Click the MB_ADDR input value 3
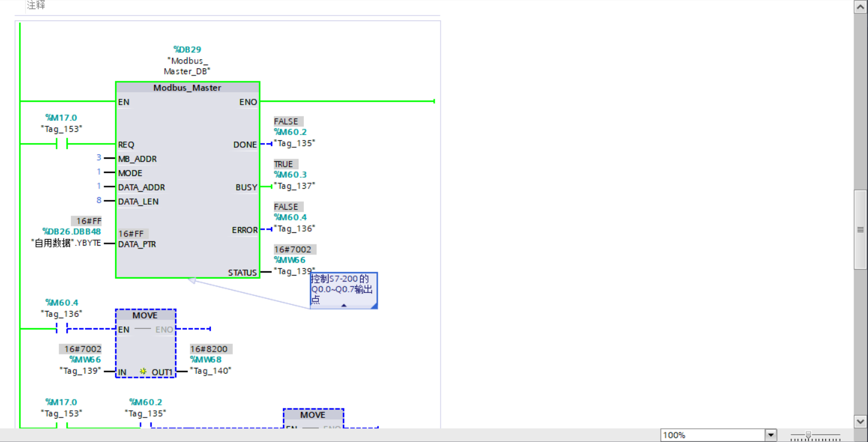The image size is (868, 442). pos(99,158)
